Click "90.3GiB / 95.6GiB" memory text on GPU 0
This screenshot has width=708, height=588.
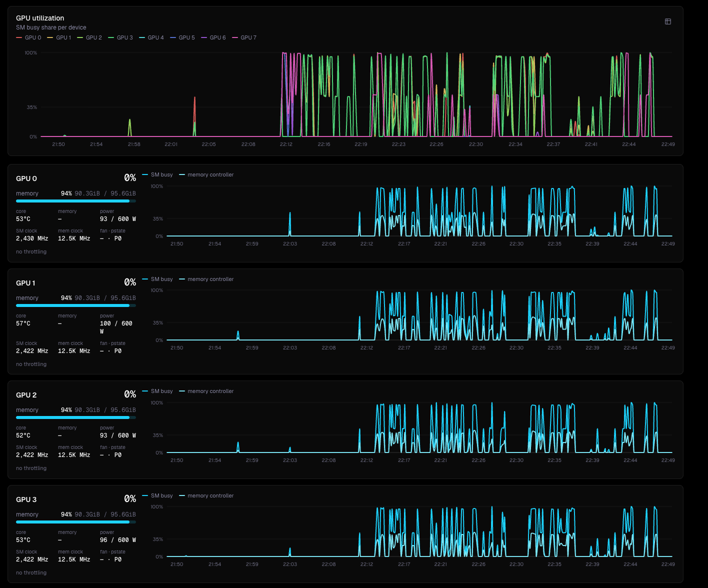tap(105, 193)
